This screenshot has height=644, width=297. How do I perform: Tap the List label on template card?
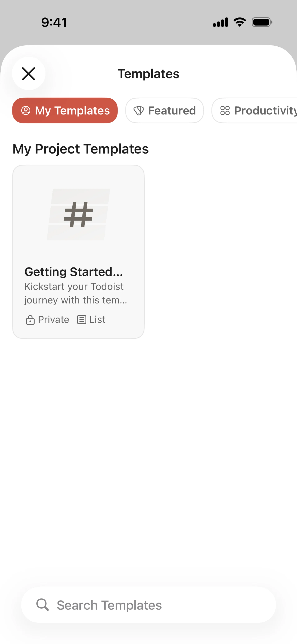click(97, 320)
